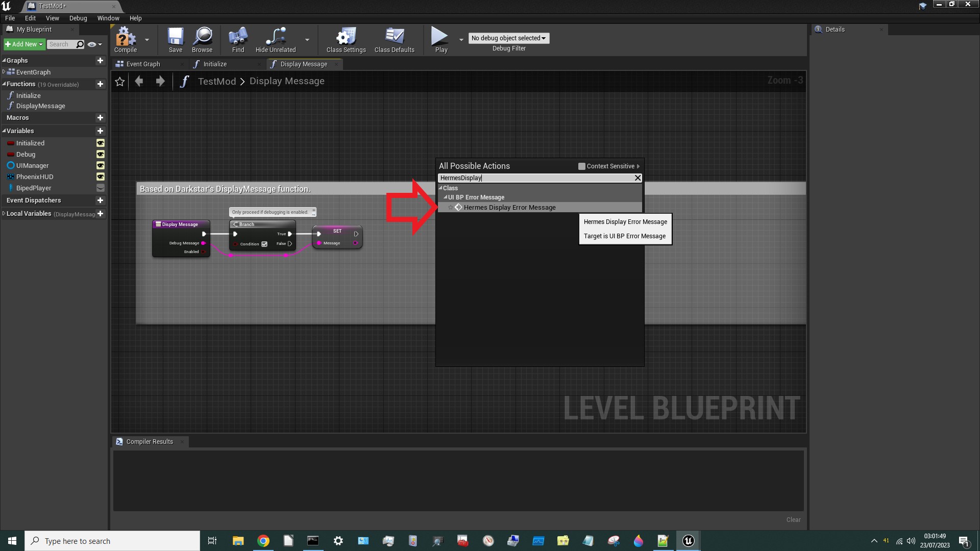Image resolution: width=980 pixels, height=551 pixels.
Task: Open Settings from the taskbar
Action: (x=338, y=541)
